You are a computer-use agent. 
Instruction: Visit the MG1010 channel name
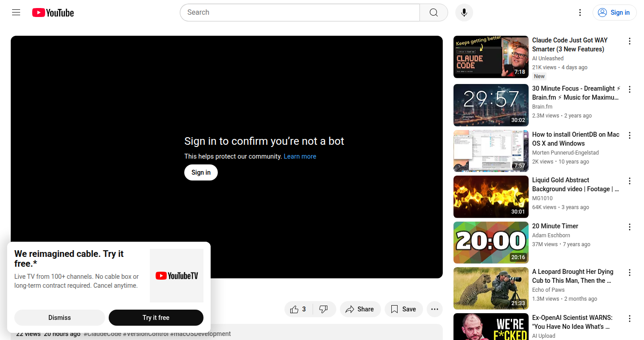(542, 198)
